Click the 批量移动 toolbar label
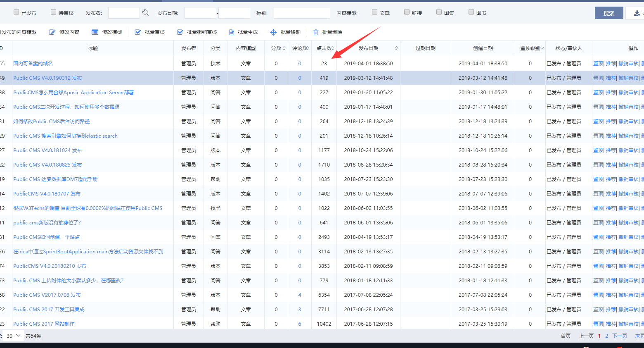644x348 pixels. 291,32
